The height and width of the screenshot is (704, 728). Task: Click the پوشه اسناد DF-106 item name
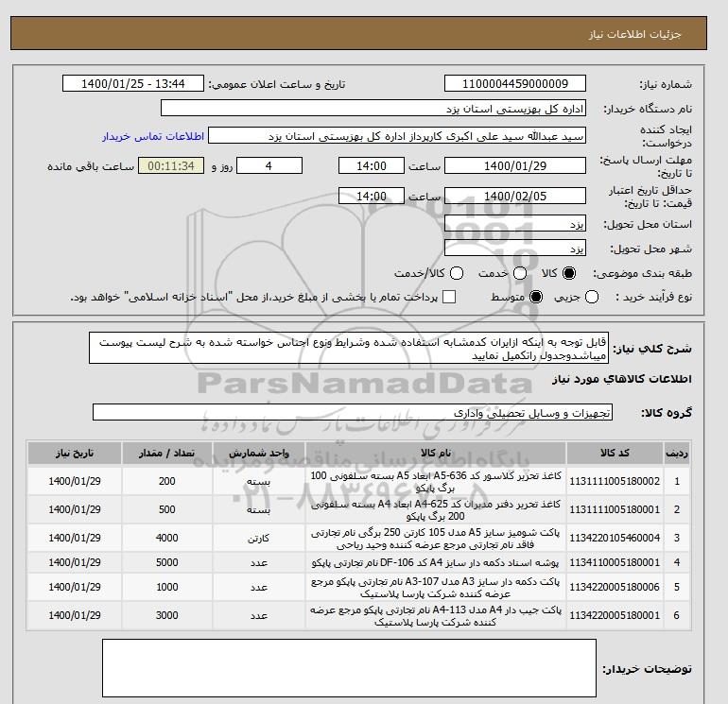click(436, 563)
